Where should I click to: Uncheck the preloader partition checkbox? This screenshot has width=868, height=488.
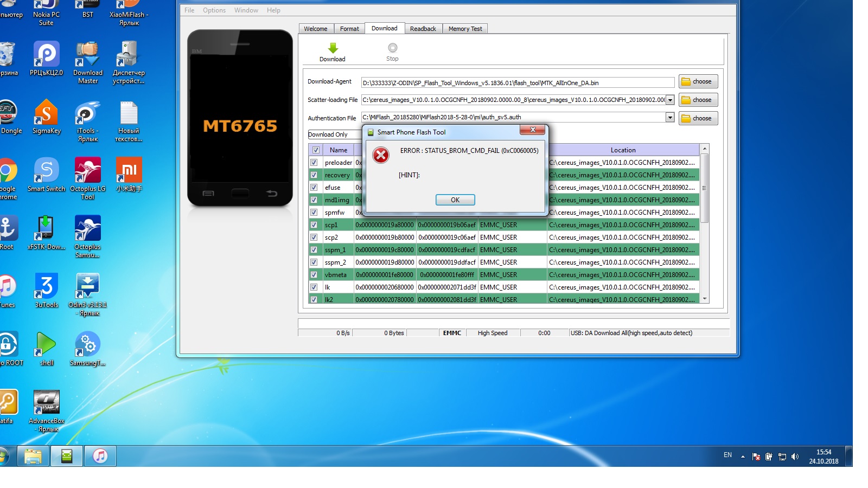[314, 163]
